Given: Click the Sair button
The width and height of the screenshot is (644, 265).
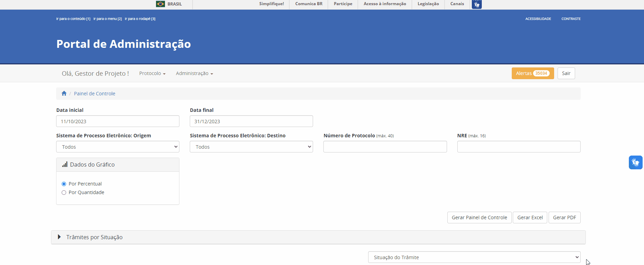Looking at the screenshot, I should [x=566, y=73].
